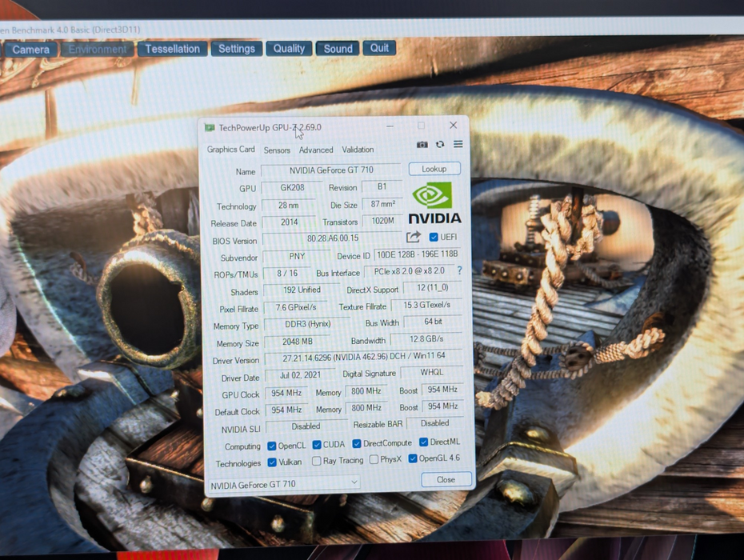Image resolution: width=744 pixels, height=560 pixels.
Task: Click the Shaders value 192 Unified
Action: pyautogui.click(x=302, y=290)
